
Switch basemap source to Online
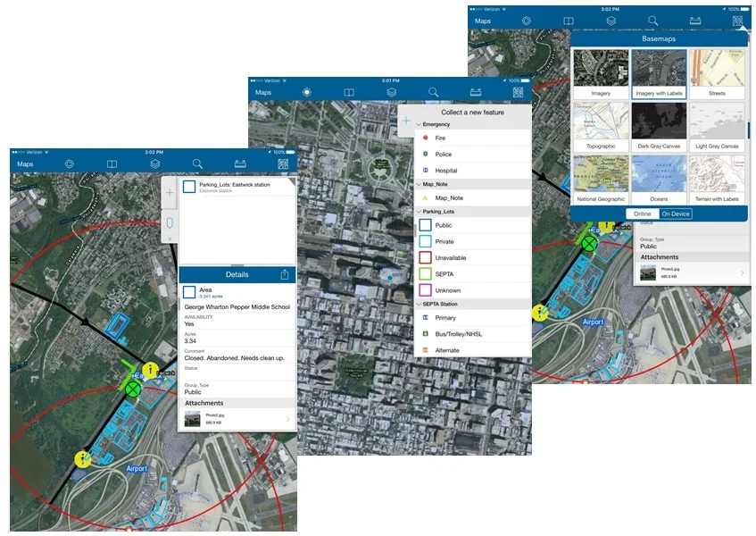(643, 214)
